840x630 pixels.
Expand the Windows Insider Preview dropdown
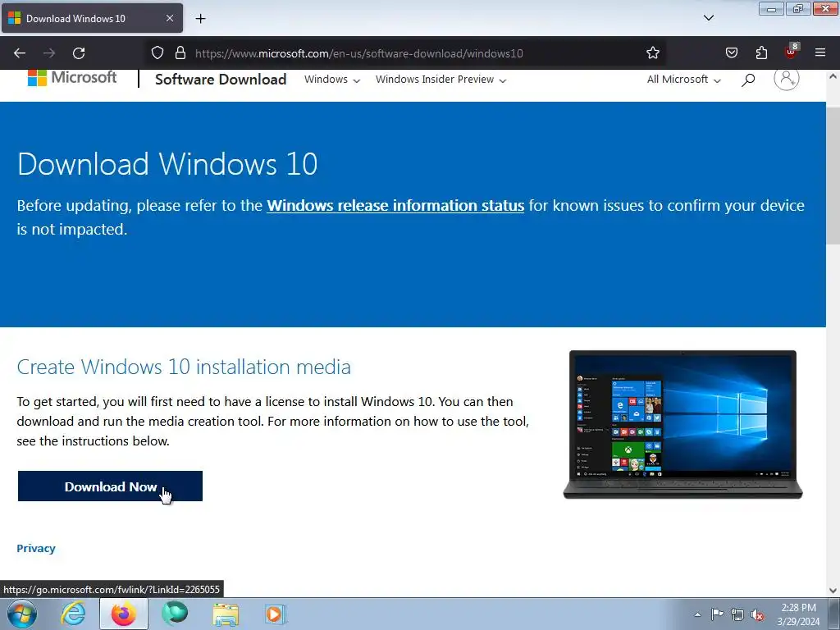click(441, 80)
